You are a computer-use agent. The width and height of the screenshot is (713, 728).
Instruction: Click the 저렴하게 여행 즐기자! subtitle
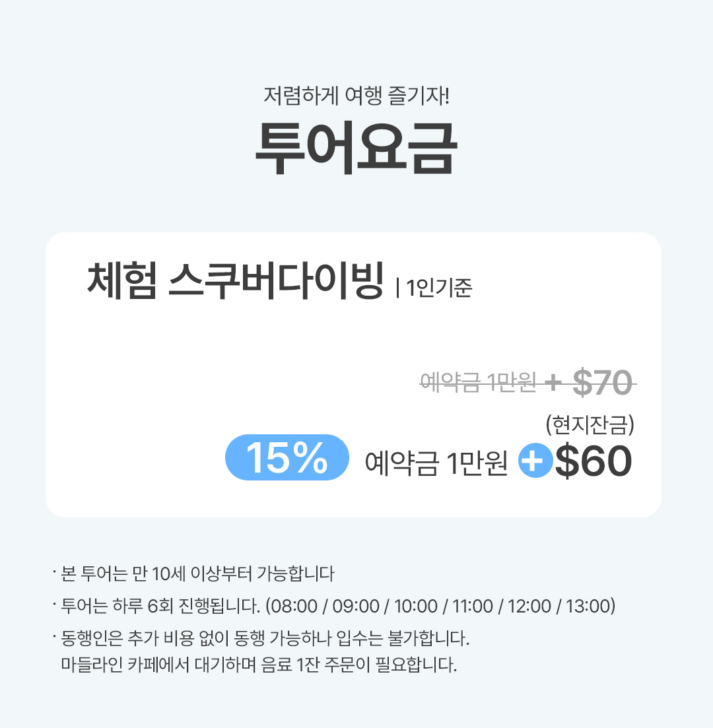356,96
